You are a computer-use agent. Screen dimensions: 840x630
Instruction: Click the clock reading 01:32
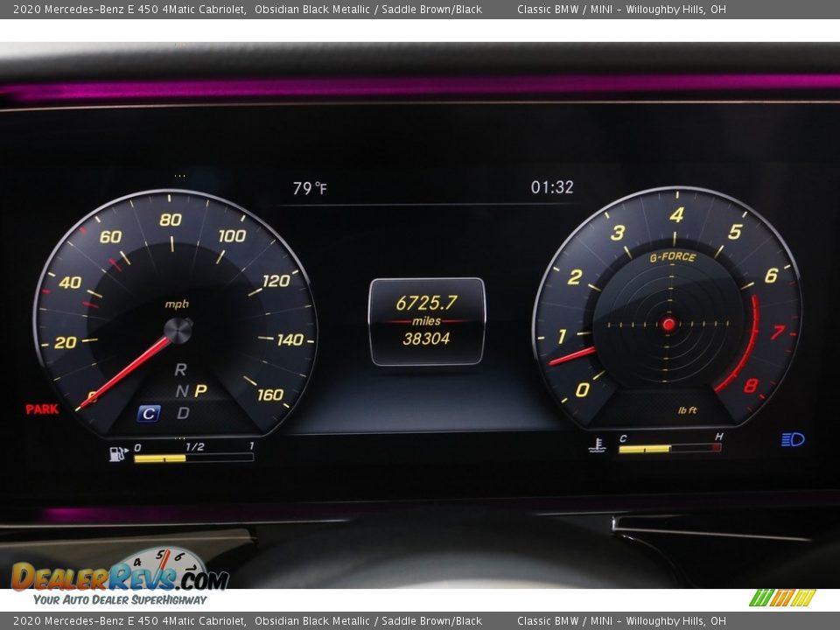552,187
